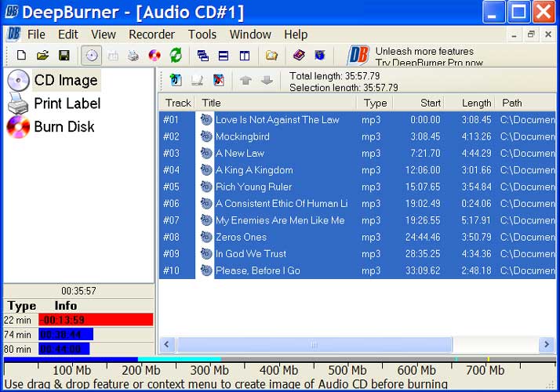
Task: Click the scroll right arrow
Action: click(547, 344)
